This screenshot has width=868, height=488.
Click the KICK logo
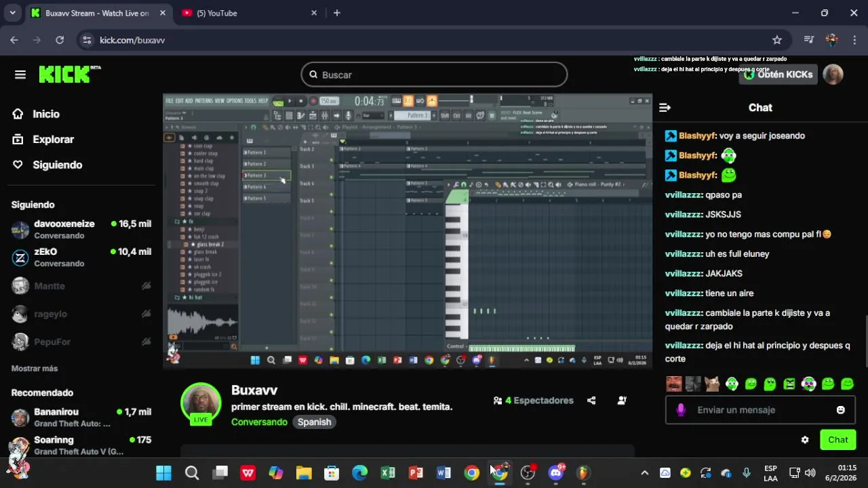[x=68, y=75]
